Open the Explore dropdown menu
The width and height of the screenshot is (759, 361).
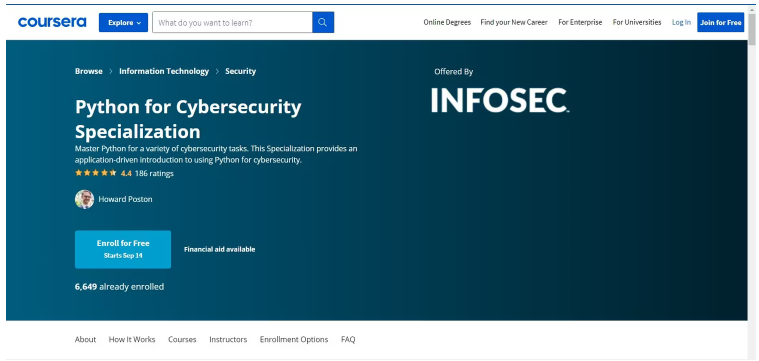pyautogui.click(x=123, y=22)
